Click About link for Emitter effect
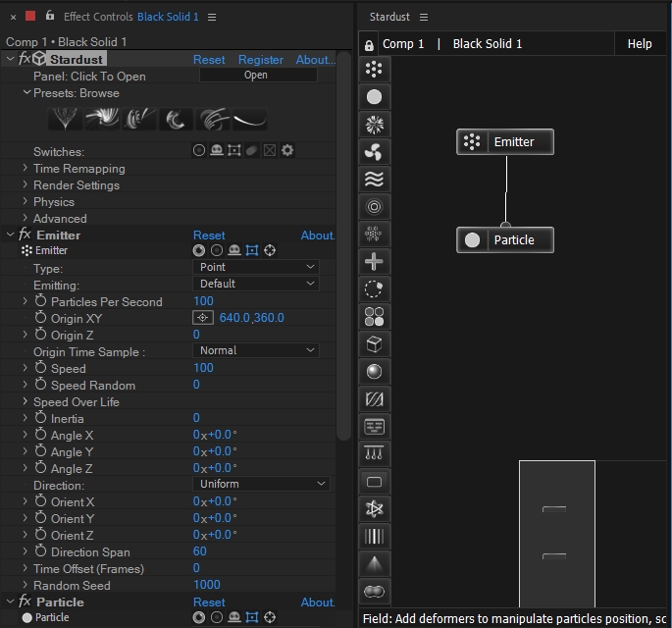 (x=318, y=235)
